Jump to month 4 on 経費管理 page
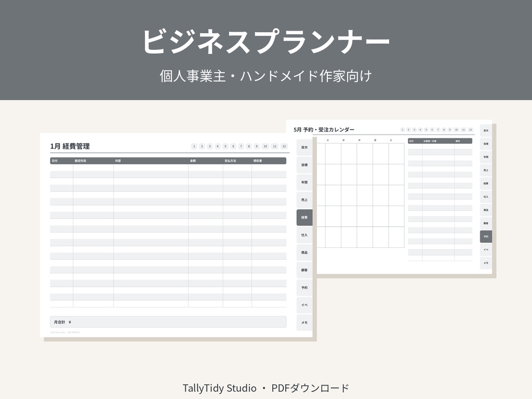The width and height of the screenshot is (532, 399). click(x=218, y=146)
